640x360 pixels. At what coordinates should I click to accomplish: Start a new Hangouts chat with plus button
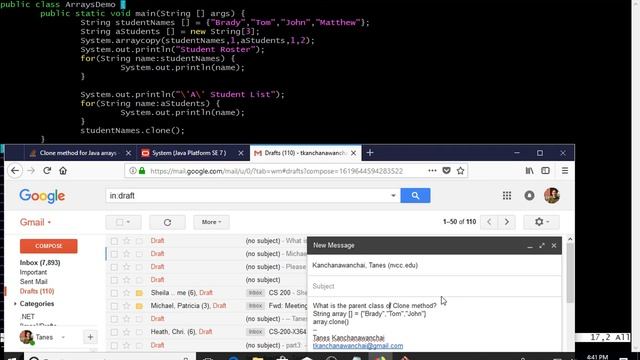point(90,337)
